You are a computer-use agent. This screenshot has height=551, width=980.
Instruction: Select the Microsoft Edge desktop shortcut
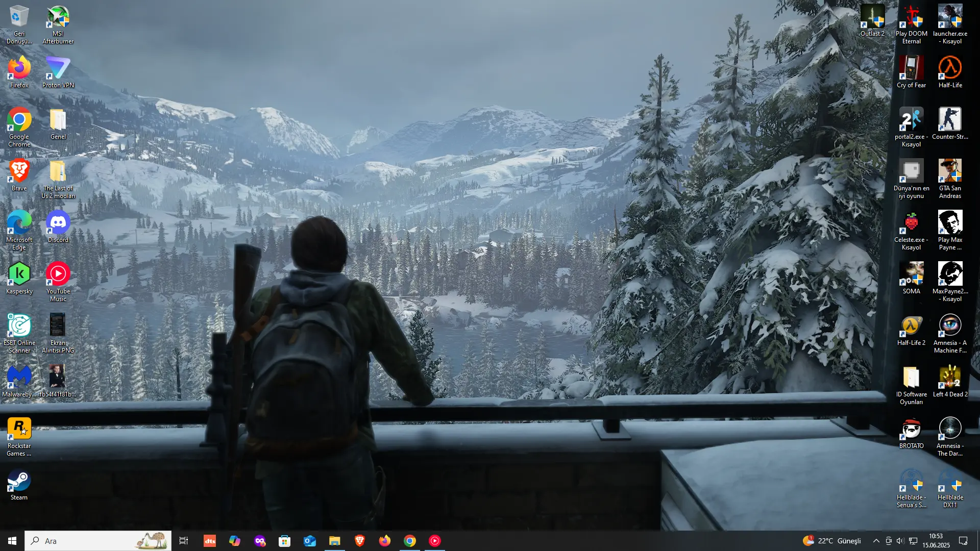coord(19,230)
